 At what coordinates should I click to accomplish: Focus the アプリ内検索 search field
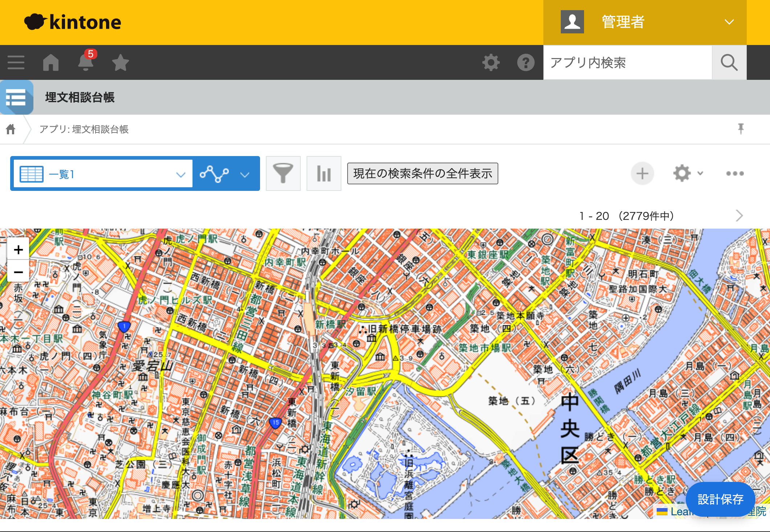click(628, 62)
